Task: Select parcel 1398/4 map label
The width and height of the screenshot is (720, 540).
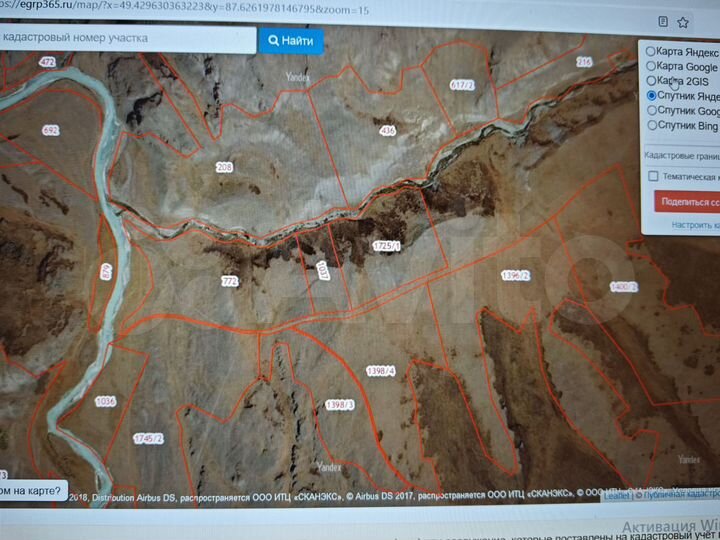Action: click(381, 371)
